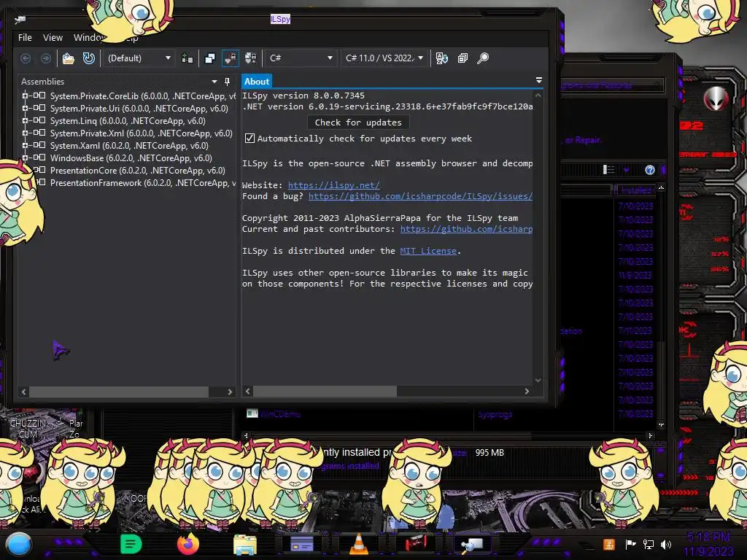Launch Firefox from the taskbar
This screenshot has height=560, width=747.
click(187, 544)
